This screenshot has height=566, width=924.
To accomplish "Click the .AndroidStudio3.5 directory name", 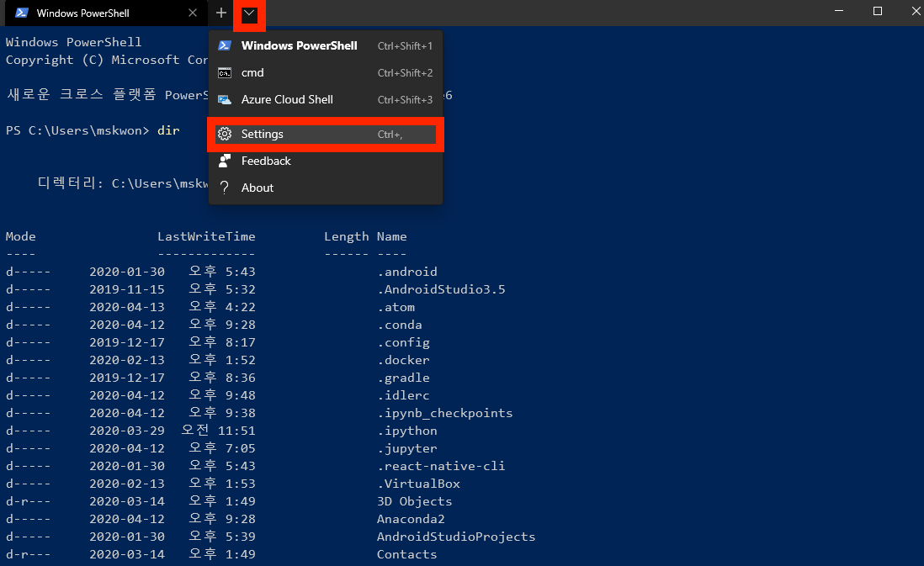I will coord(441,289).
